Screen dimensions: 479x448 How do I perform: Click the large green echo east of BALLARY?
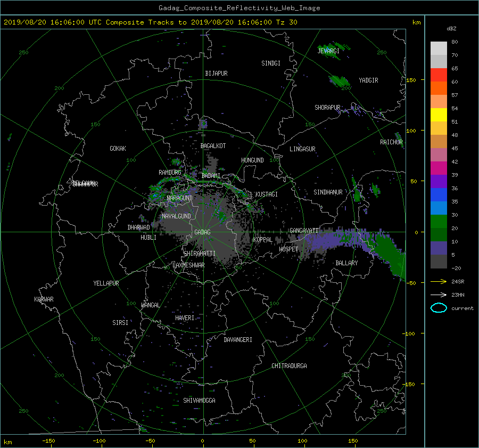(x=390, y=255)
